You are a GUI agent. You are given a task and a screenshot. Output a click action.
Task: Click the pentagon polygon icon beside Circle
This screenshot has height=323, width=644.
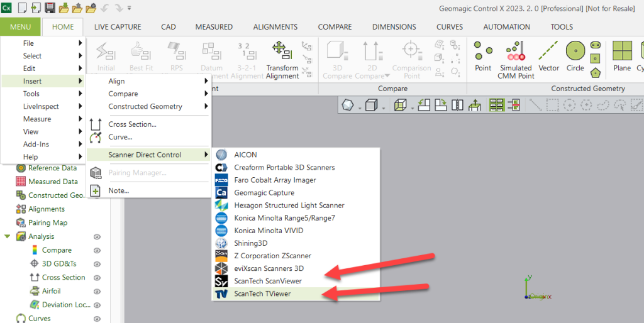[x=596, y=73]
